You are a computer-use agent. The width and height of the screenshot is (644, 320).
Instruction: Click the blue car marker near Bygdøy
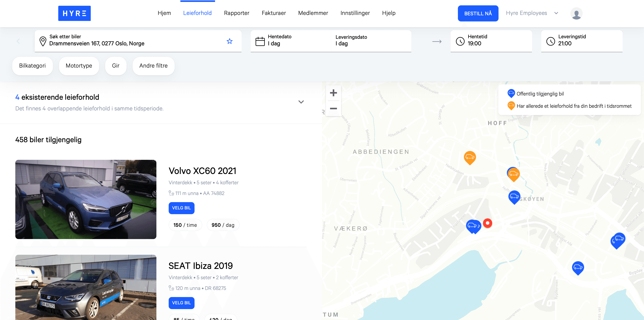pyautogui.click(x=578, y=268)
